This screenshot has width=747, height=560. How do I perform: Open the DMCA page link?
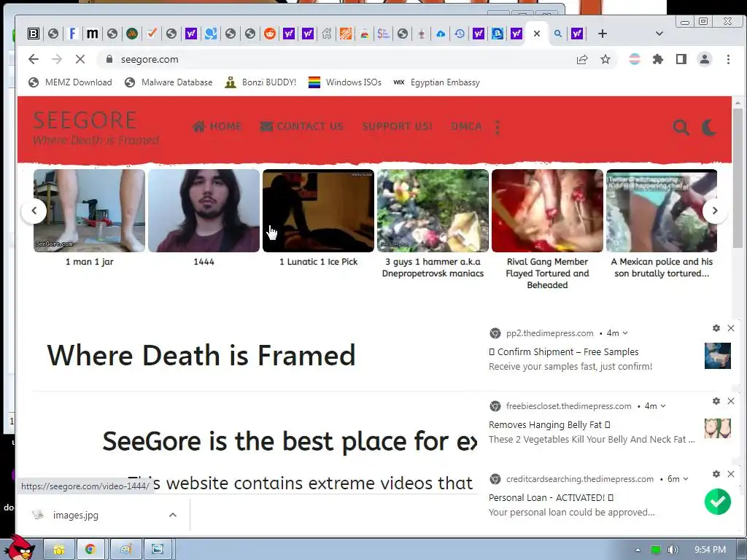click(466, 126)
